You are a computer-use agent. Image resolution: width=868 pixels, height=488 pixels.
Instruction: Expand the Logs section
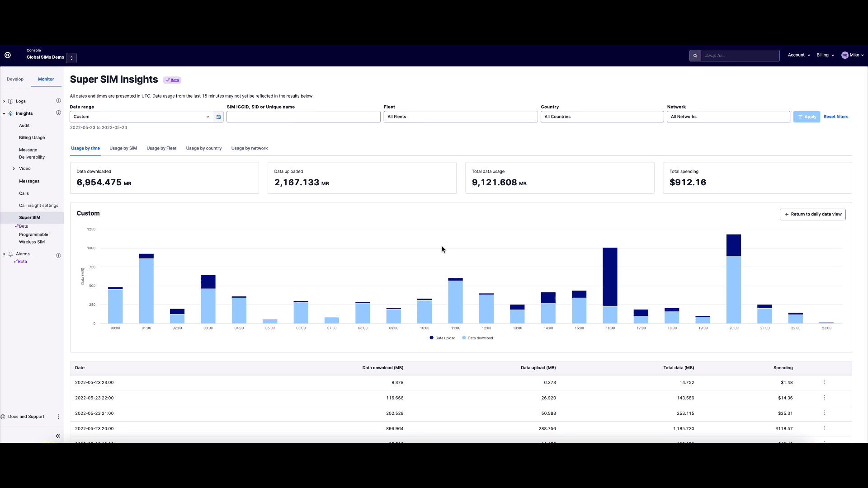4,101
